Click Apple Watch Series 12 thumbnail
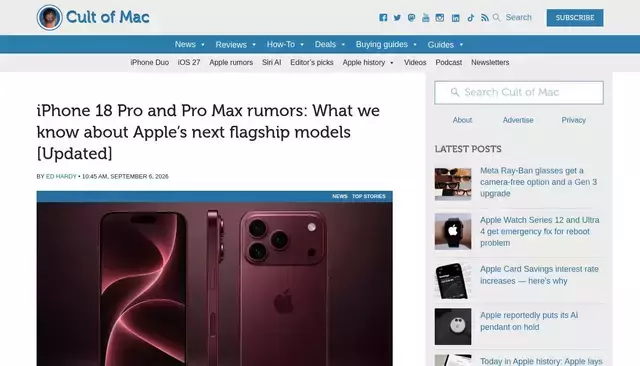Image resolution: width=640 pixels, height=366 pixels. [x=453, y=231]
